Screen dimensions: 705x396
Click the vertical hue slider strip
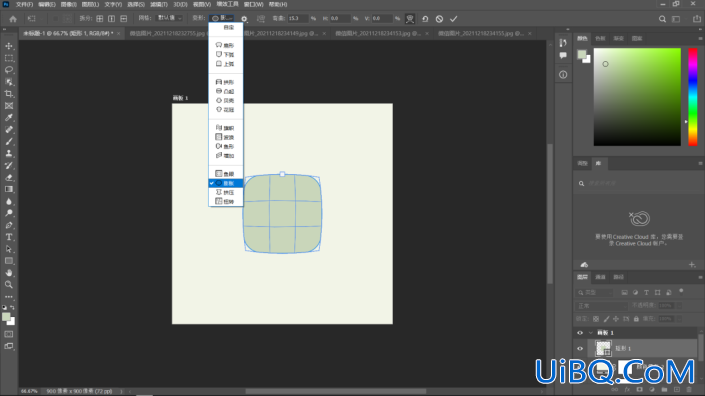click(x=693, y=97)
